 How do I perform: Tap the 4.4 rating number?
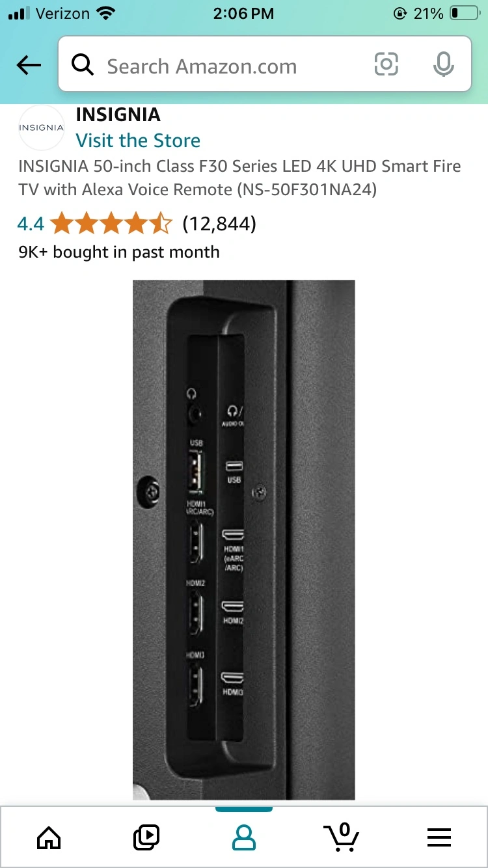[x=31, y=224]
